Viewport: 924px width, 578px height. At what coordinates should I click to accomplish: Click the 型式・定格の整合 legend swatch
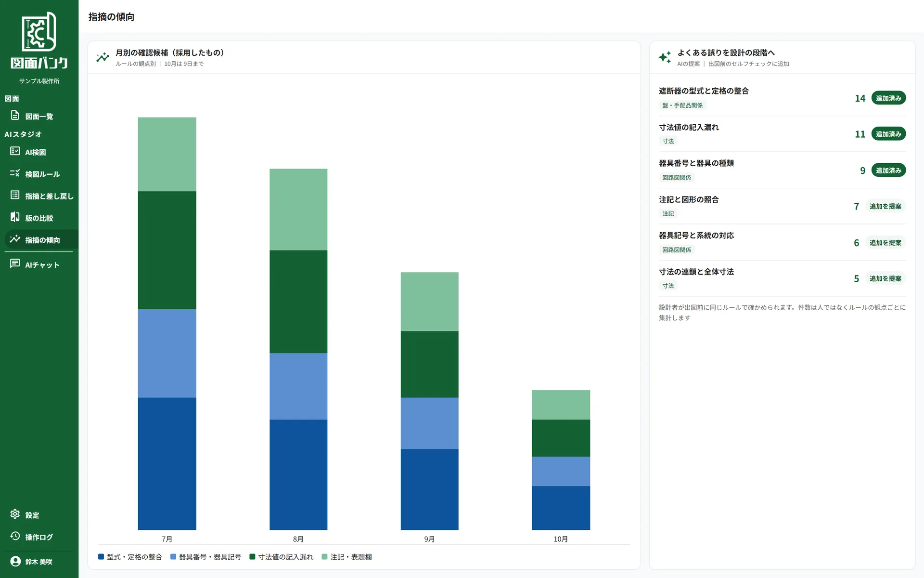tap(101, 557)
